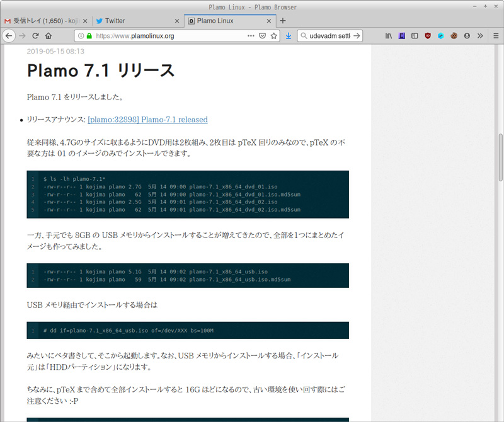Close the Twitter tab

tap(177, 21)
